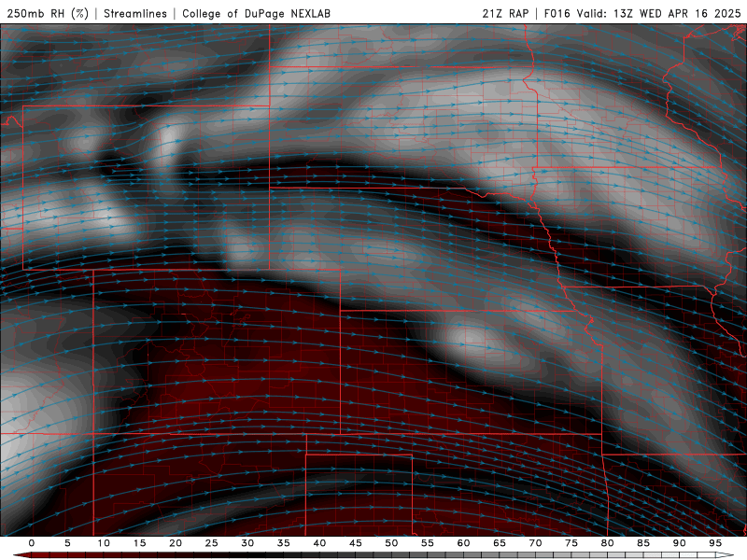Click the colorbar label "90"

point(680,543)
